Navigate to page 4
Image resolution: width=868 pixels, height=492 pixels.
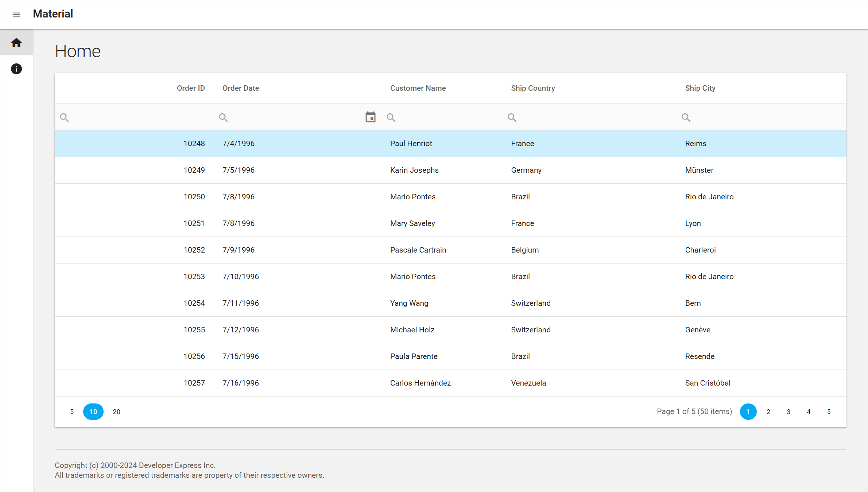pyautogui.click(x=808, y=411)
